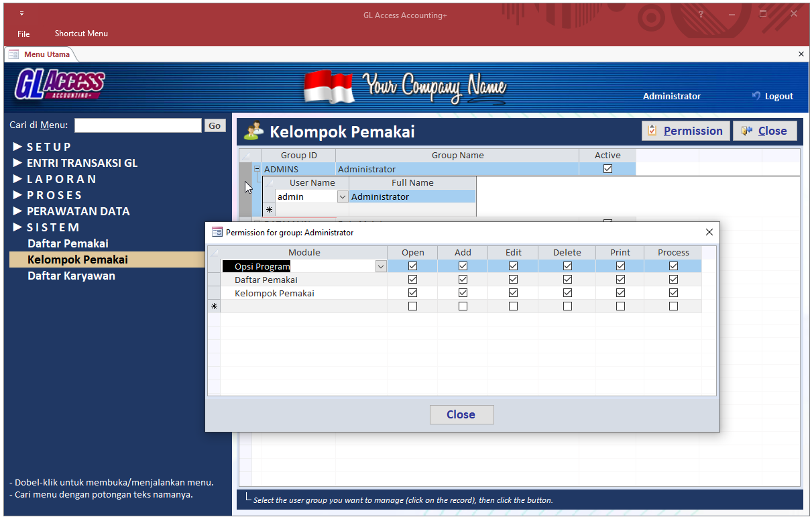Click the Kelompok Pemakai users icon

[x=253, y=131]
